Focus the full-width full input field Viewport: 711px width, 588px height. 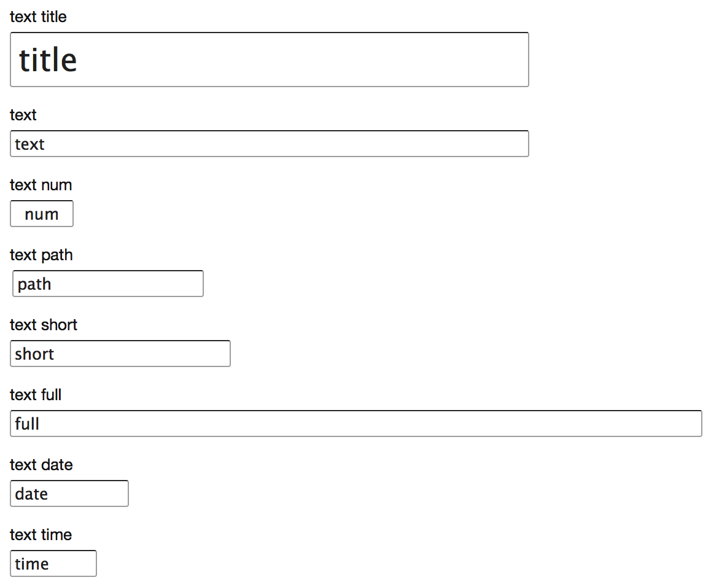coord(356,424)
